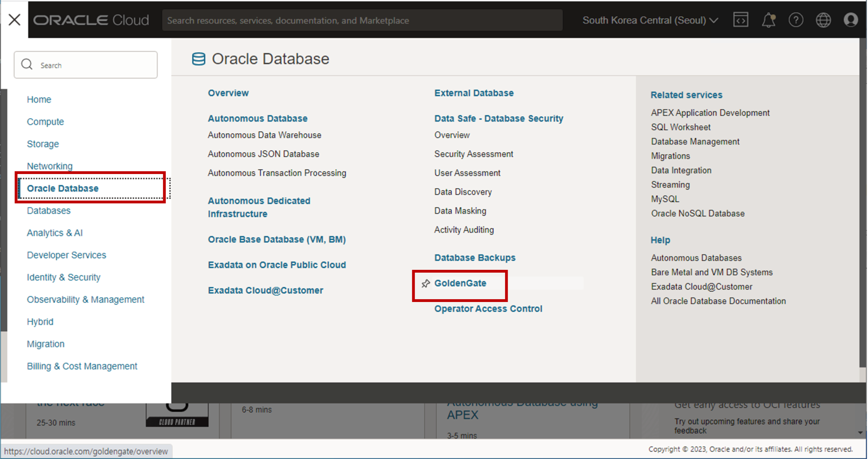This screenshot has height=459, width=868.
Task: Open Migration menu category
Action: pyautogui.click(x=45, y=344)
